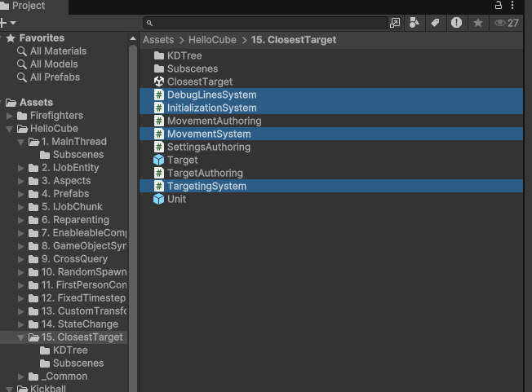Expand the 4. Prefabs folder arrow
Viewport: 532px width, 392px height.
(x=21, y=194)
